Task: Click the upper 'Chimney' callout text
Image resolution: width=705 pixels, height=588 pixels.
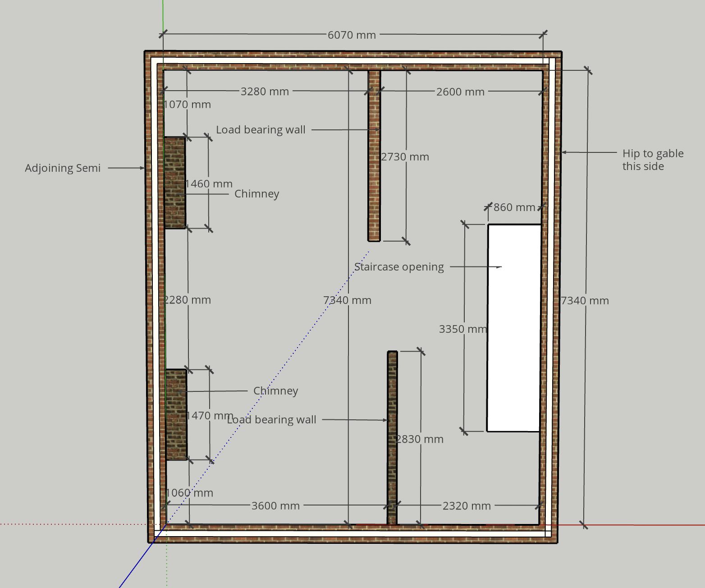Action: click(256, 193)
